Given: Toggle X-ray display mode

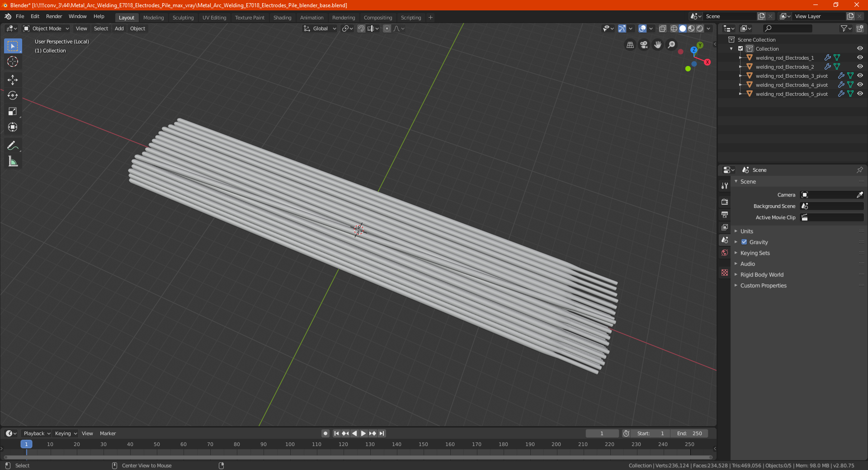Looking at the screenshot, I should tap(662, 28).
